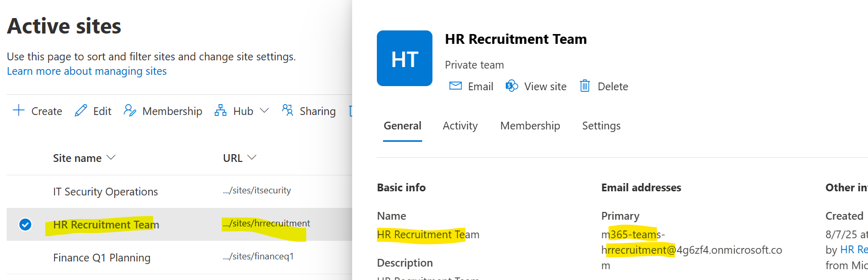Open Learn more about managing sites link
This screenshot has width=868, height=280.
pyautogui.click(x=86, y=71)
